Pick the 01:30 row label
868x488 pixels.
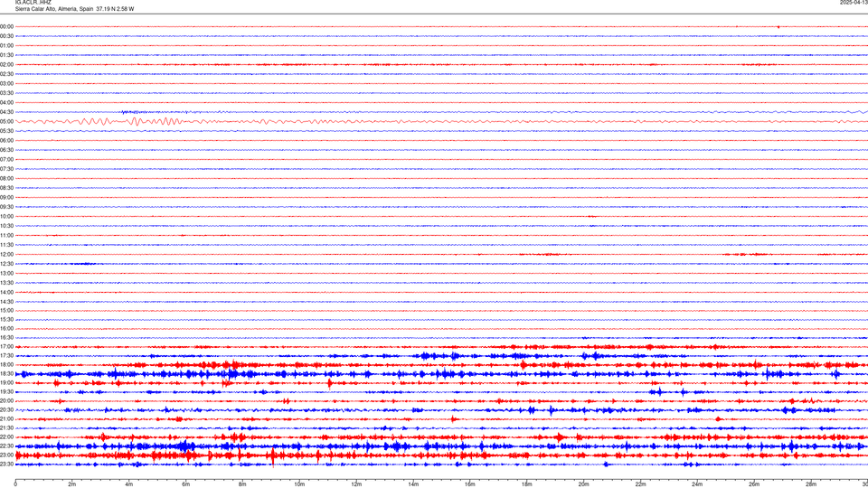[6, 55]
